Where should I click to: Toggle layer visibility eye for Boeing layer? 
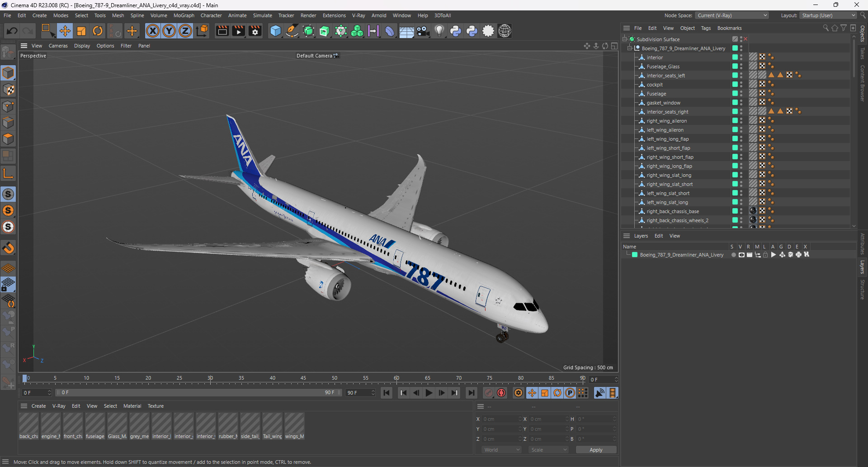pyautogui.click(x=741, y=255)
